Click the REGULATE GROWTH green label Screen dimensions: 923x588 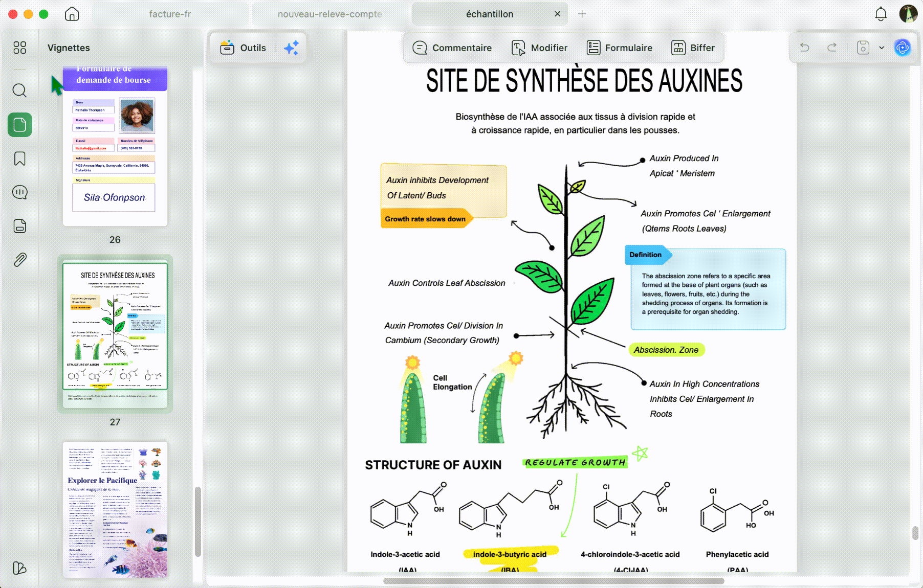point(575,462)
